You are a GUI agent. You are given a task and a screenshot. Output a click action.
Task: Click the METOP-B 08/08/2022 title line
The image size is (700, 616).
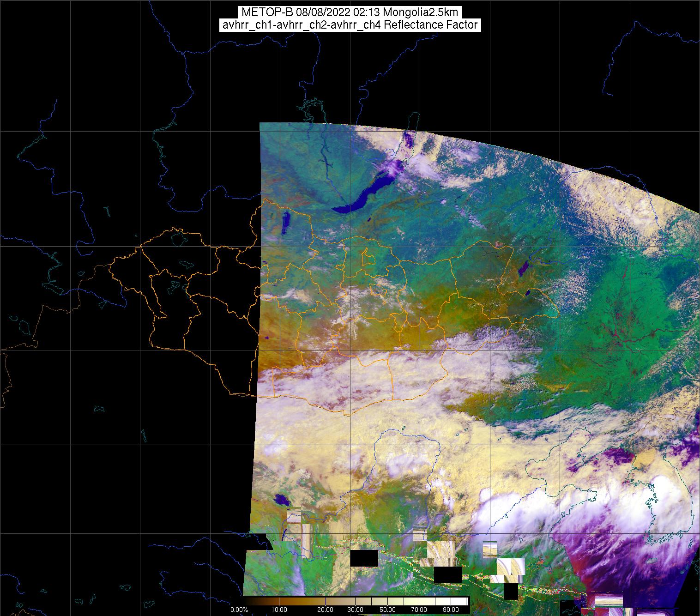coord(350,12)
